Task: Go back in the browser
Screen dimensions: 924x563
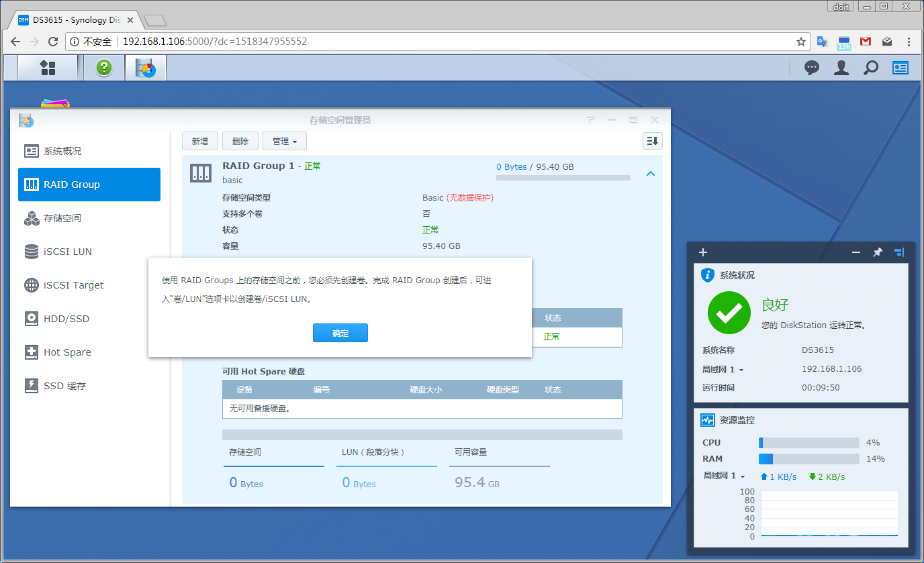Action: [x=15, y=42]
